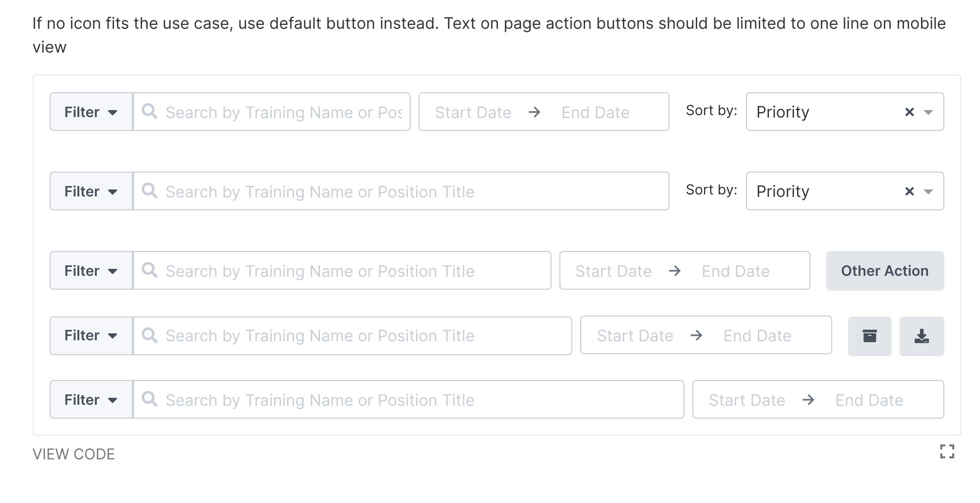The height and width of the screenshot is (503, 980).
Task: Click the archive box icon button
Action: [869, 336]
